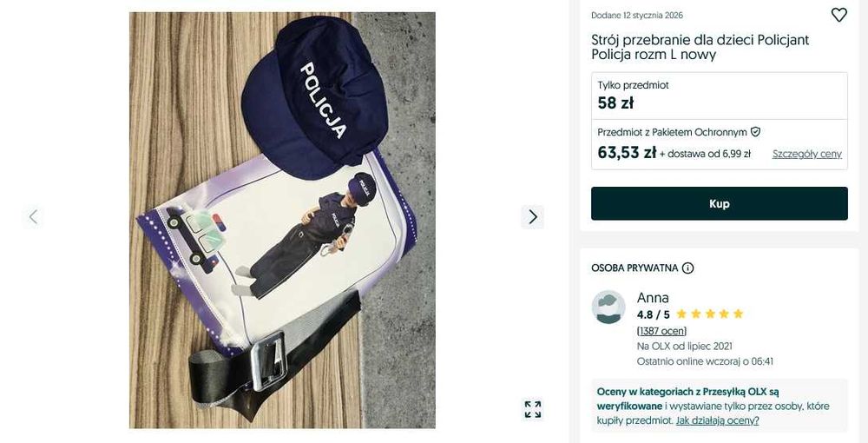
Task: Open seller Anna's avatar picture
Action: (x=608, y=307)
